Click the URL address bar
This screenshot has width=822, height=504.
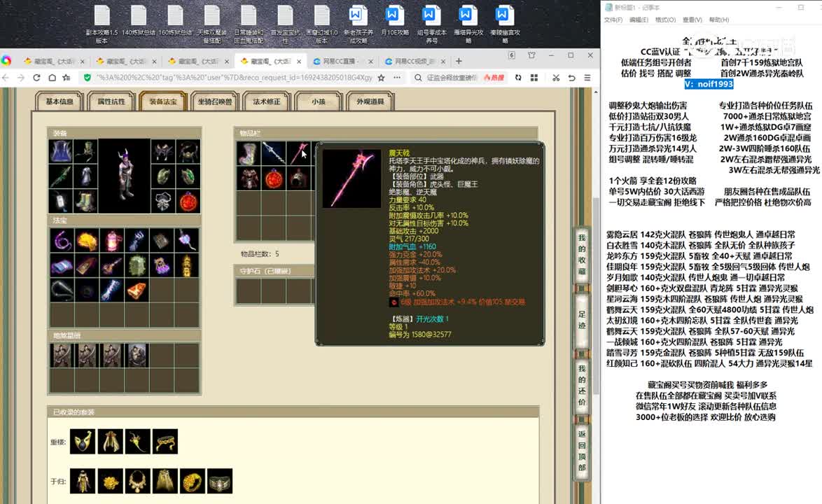[x=234, y=78]
